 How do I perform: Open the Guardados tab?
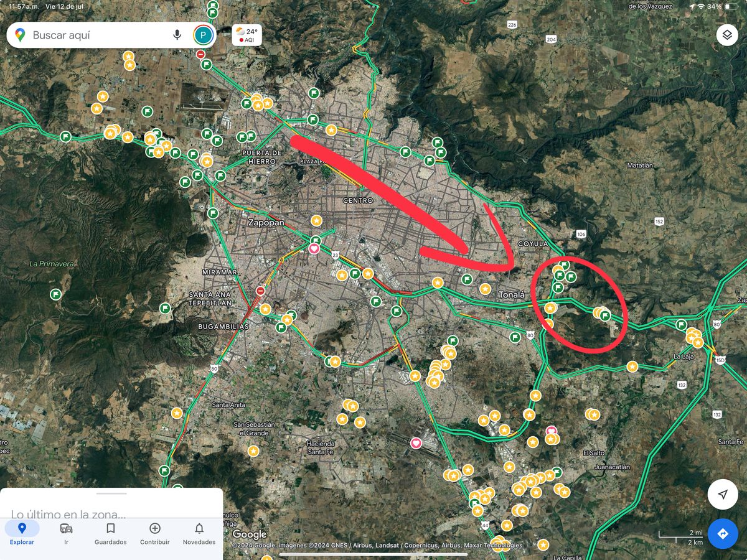click(110, 533)
